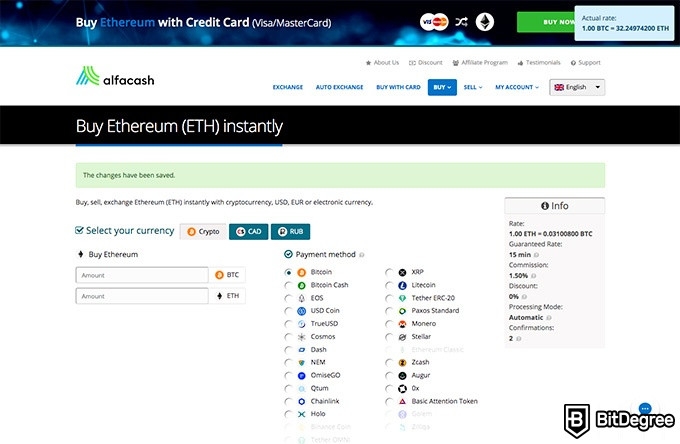This screenshot has width=680, height=444.
Task: Switch to the CAD currency tab
Action: coord(248,232)
